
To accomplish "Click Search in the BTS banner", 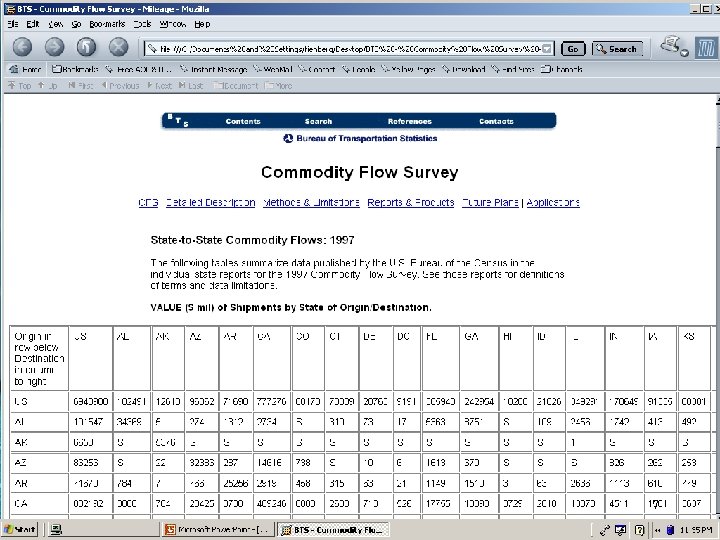I will point(318,121).
